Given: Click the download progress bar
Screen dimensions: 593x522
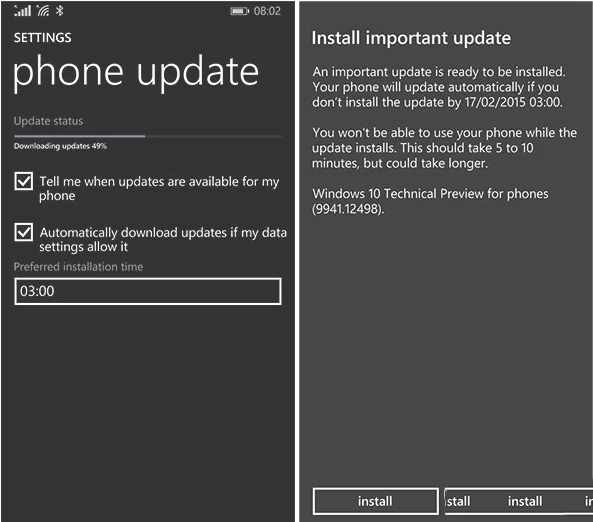Looking at the screenshot, I should click(148, 136).
